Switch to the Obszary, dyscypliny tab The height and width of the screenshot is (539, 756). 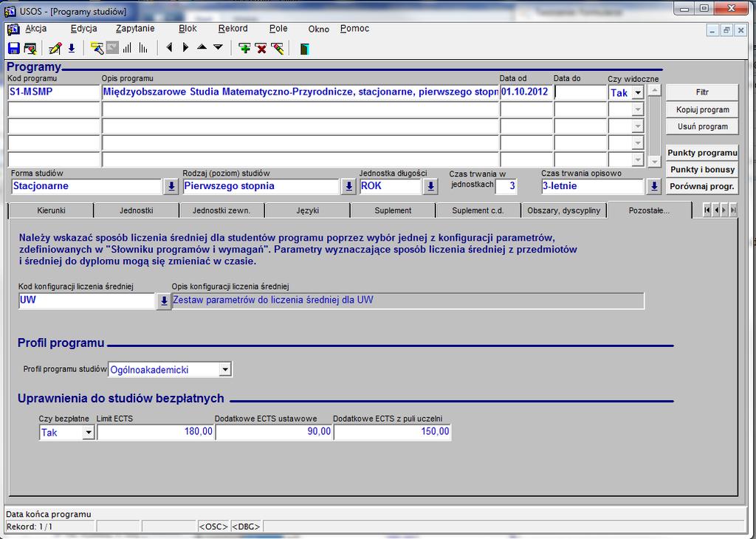coord(563,210)
